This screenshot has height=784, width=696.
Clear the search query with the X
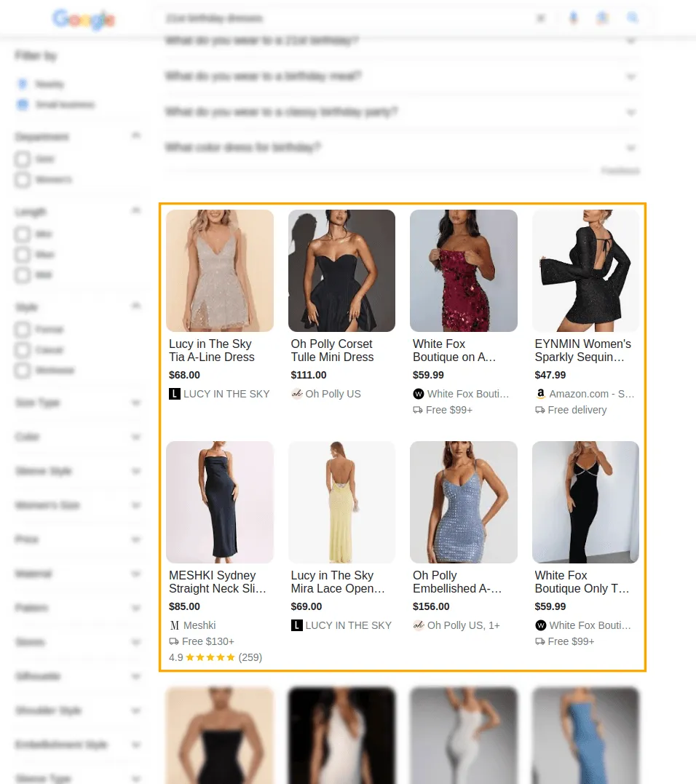541,18
